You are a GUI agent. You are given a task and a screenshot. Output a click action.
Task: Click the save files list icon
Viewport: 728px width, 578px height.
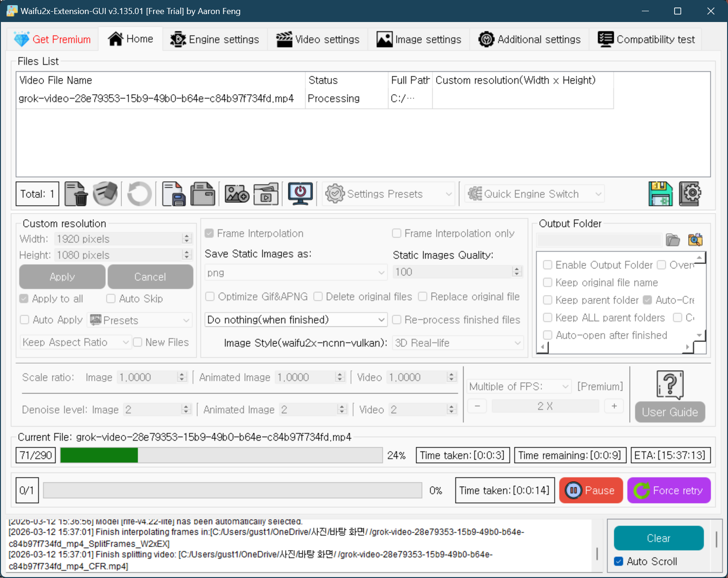(x=174, y=194)
